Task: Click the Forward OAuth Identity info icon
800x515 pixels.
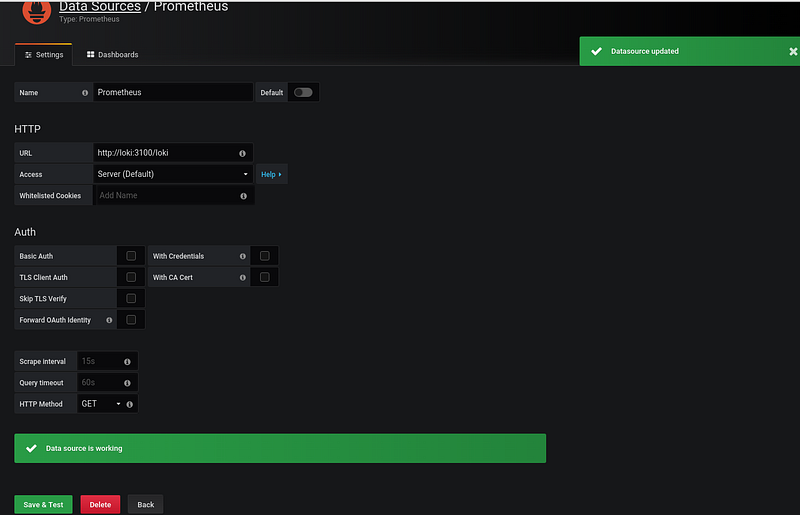Action: (109, 320)
